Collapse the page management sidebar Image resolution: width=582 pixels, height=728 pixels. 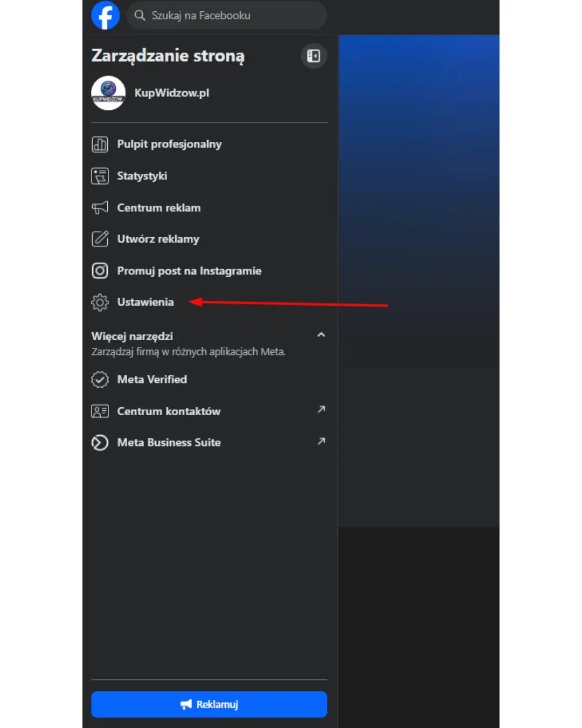[x=314, y=56]
